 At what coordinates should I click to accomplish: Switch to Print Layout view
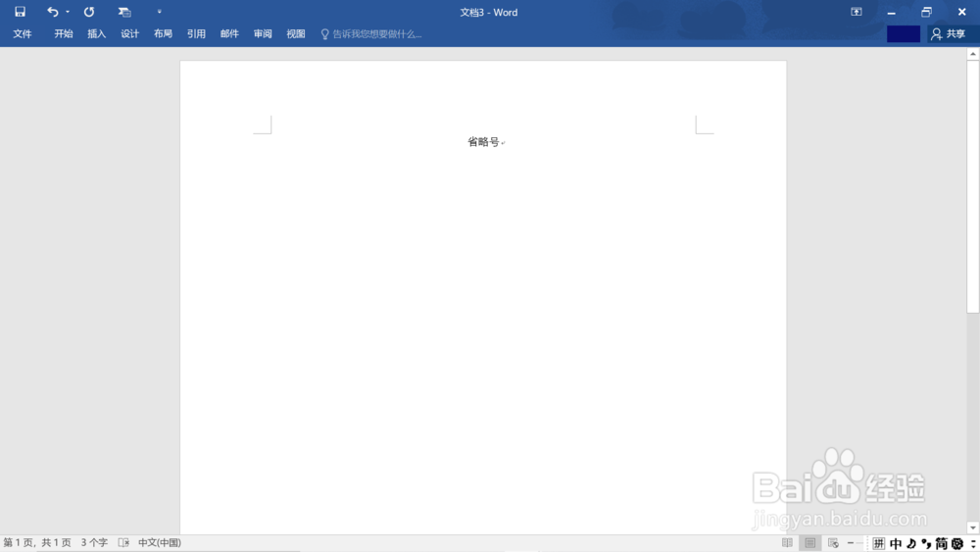810,543
